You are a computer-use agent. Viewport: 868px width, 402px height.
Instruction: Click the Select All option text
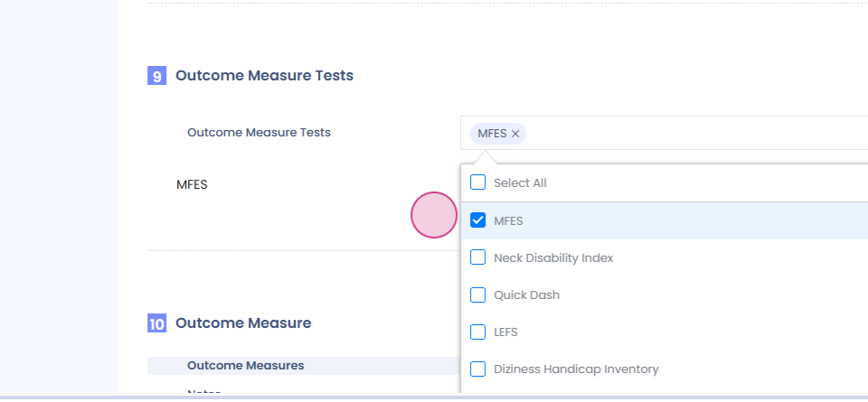(x=520, y=182)
